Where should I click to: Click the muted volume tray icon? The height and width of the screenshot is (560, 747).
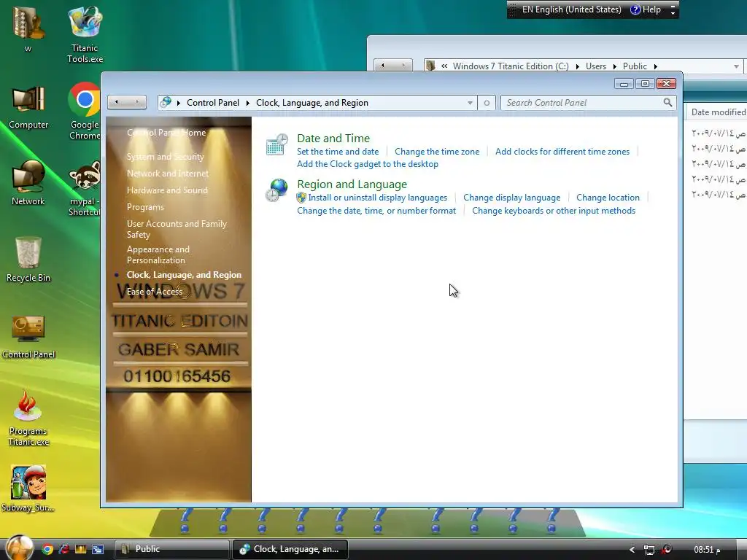[667, 550]
